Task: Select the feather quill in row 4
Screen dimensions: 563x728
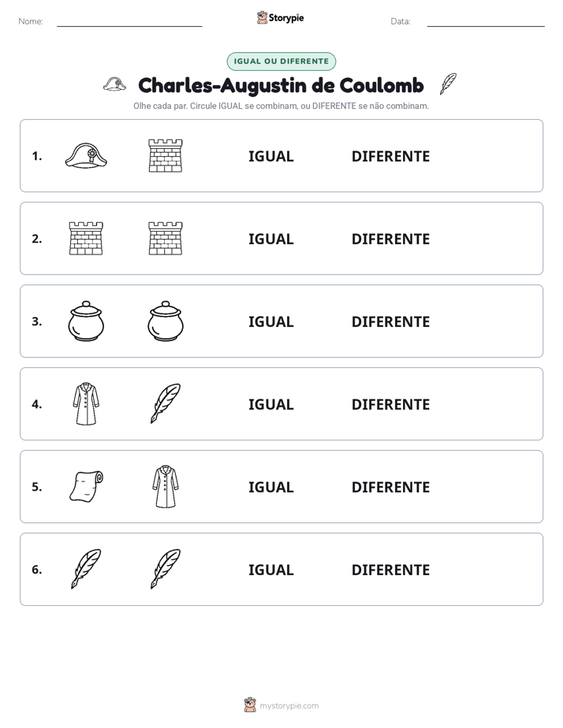Action: [x=166, y=403]
